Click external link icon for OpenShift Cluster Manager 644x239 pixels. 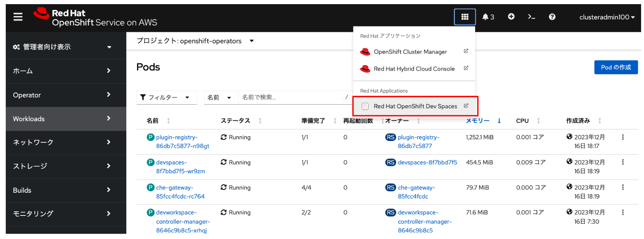[466, 51]
